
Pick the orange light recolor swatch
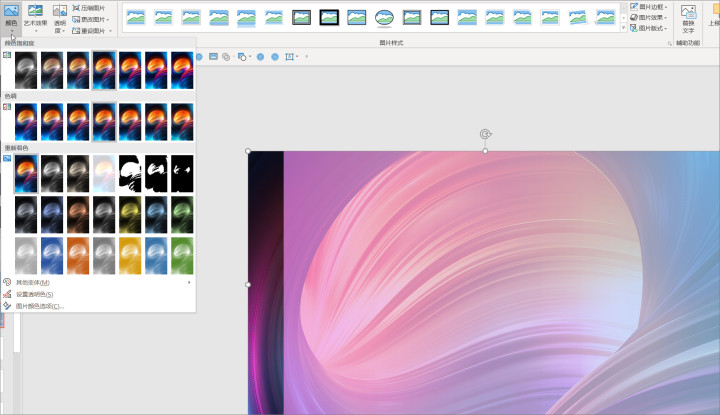(78, 256)
